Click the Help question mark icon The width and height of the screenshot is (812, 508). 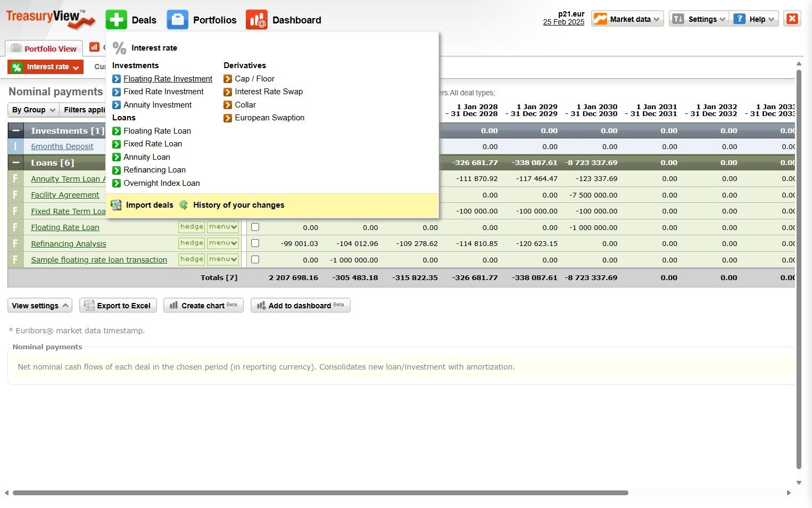(x=739, y=19)
